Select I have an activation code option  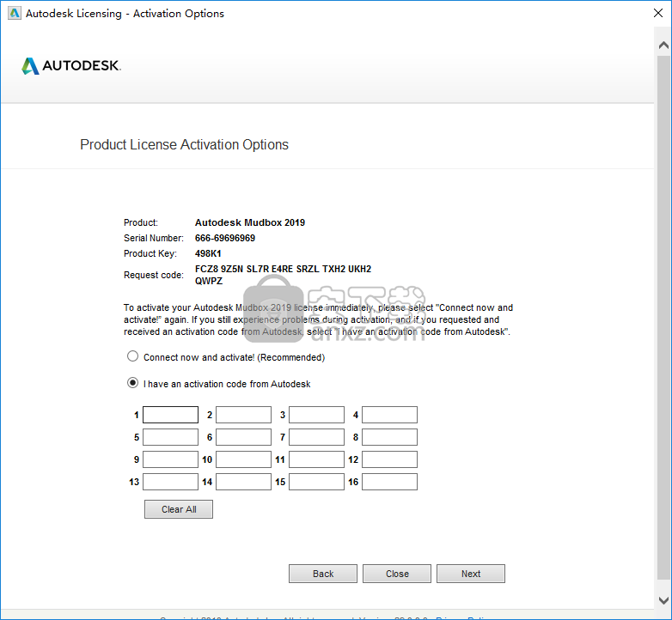[133, 383]
